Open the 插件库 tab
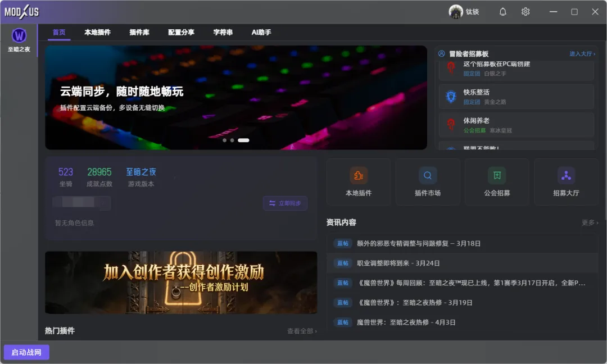Viewport: 607px width, 364px height. click(x=139, y=33)
